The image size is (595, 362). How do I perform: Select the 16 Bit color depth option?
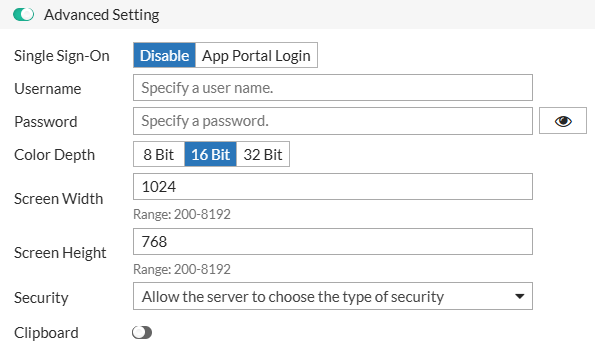point(211,154)
